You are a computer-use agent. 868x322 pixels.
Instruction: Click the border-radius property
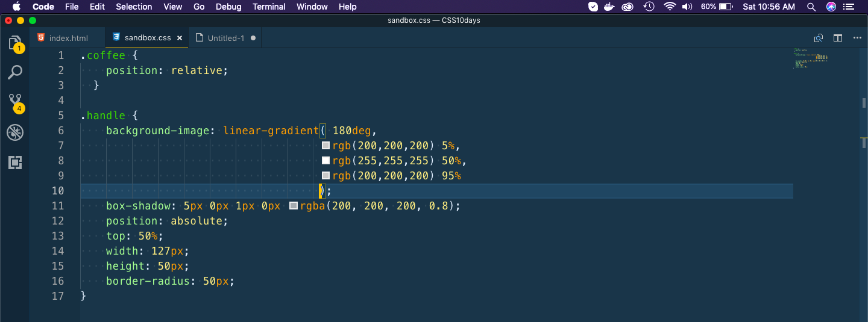148,281
